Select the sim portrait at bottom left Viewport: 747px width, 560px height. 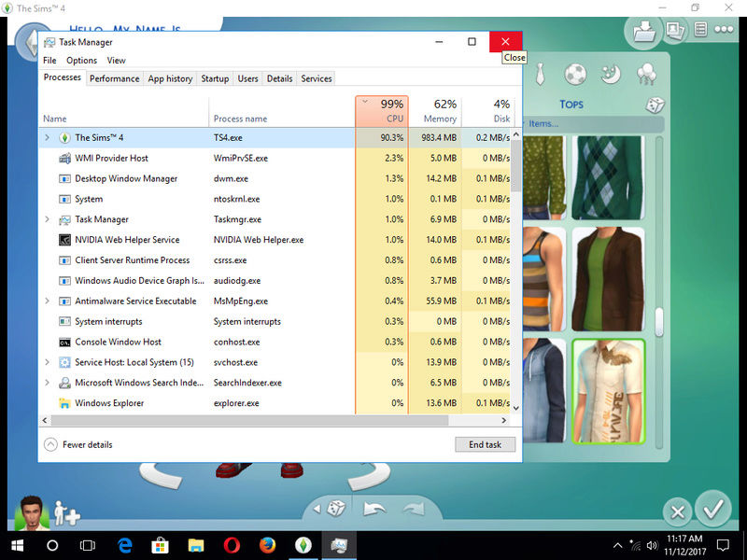pyautogui.click(x=32, y=513)
